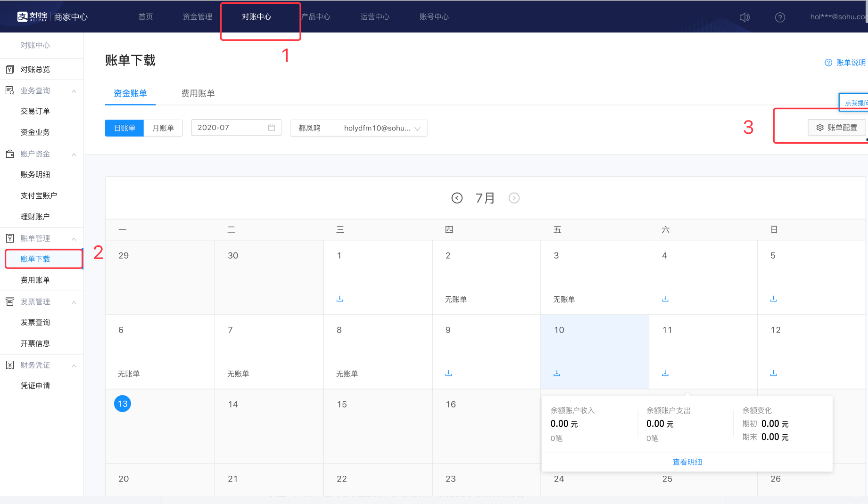Select calendar cell for date 14
868x504 pixels.
269,426
